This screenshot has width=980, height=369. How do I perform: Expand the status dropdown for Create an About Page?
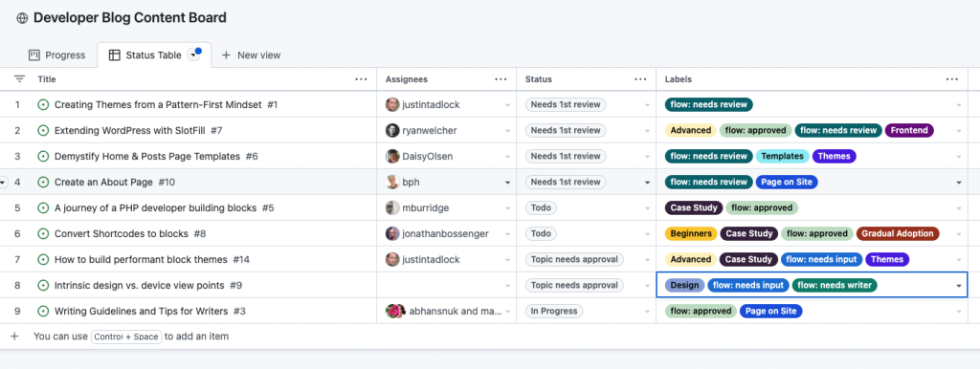point(647,183)
